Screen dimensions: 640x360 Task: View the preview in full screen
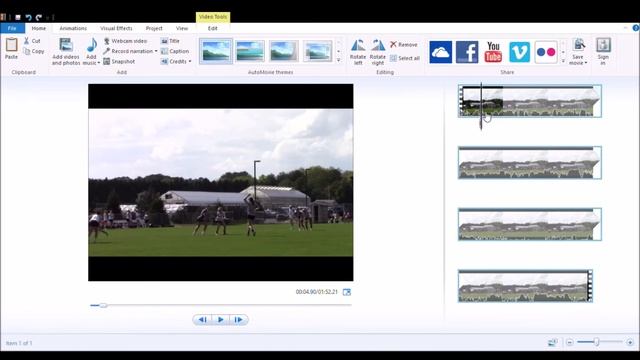(347, 292)
